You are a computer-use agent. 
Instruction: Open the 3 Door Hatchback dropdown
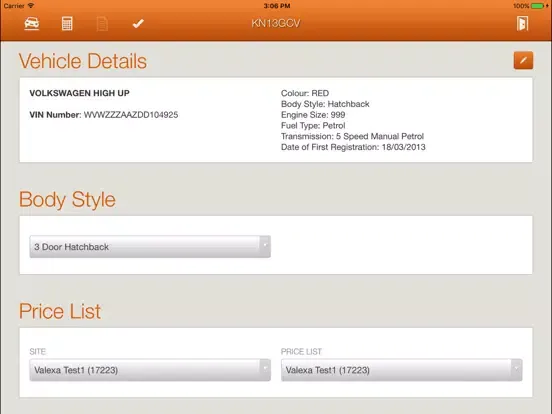[150, 247]
